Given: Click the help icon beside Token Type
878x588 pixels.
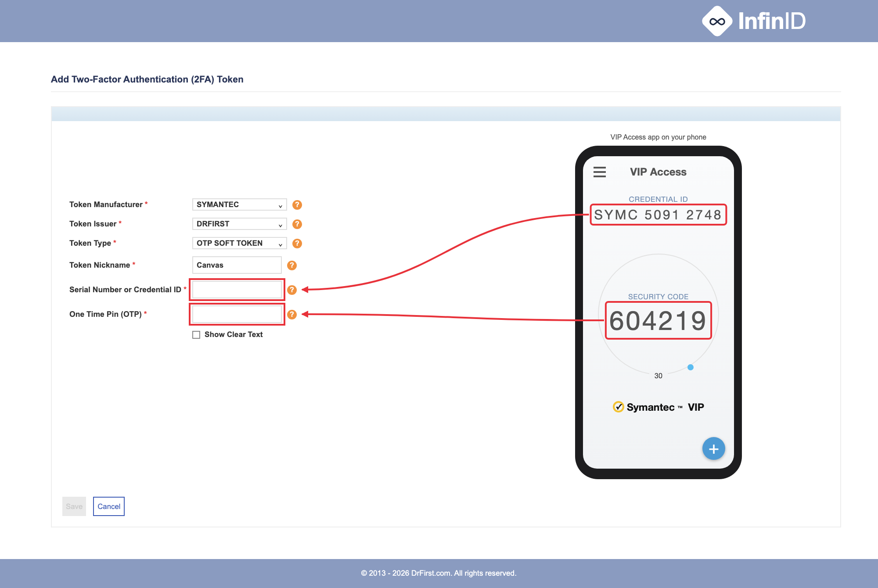Looking at the screenshot, I should [297, 244].
